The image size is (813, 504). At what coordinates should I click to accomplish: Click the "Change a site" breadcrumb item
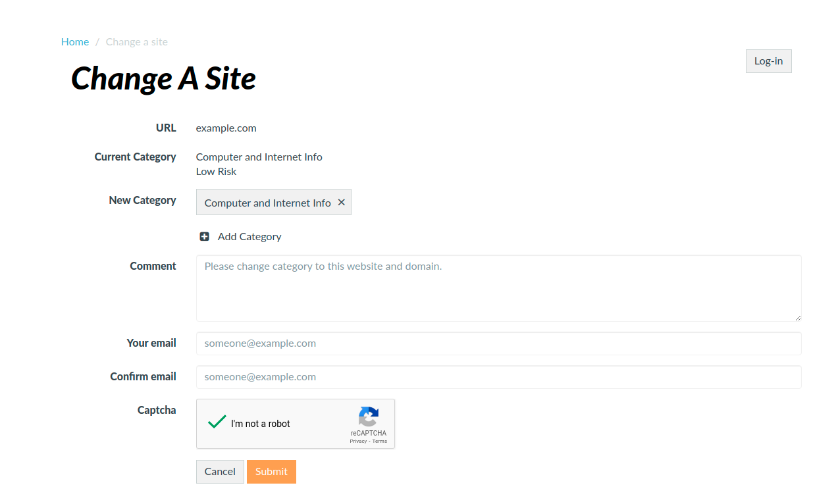[x=136, y=41]
